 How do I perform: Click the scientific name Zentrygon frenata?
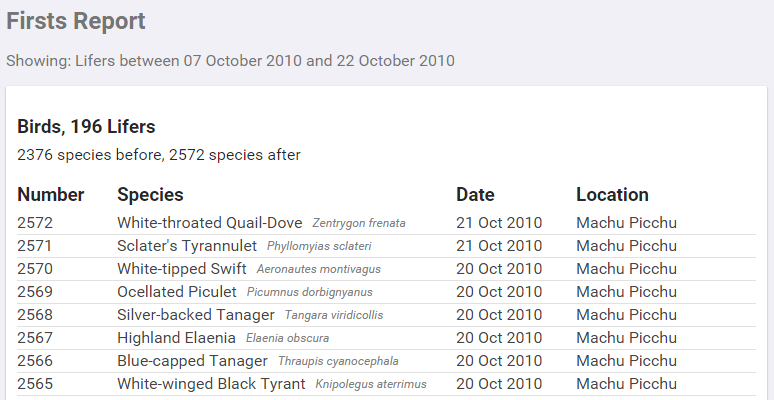pos(359,223)
